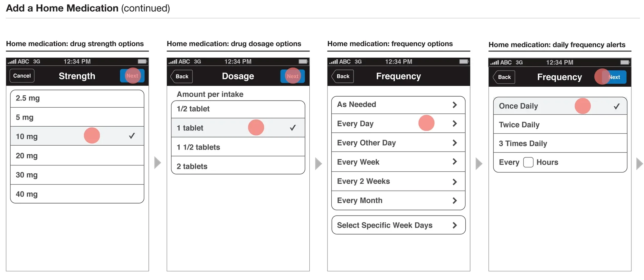Image resolution: width=644 pixels, height=280 pixels.
Task: Click the checkmark beside 1 tablet
Action: tap(293, 128)
